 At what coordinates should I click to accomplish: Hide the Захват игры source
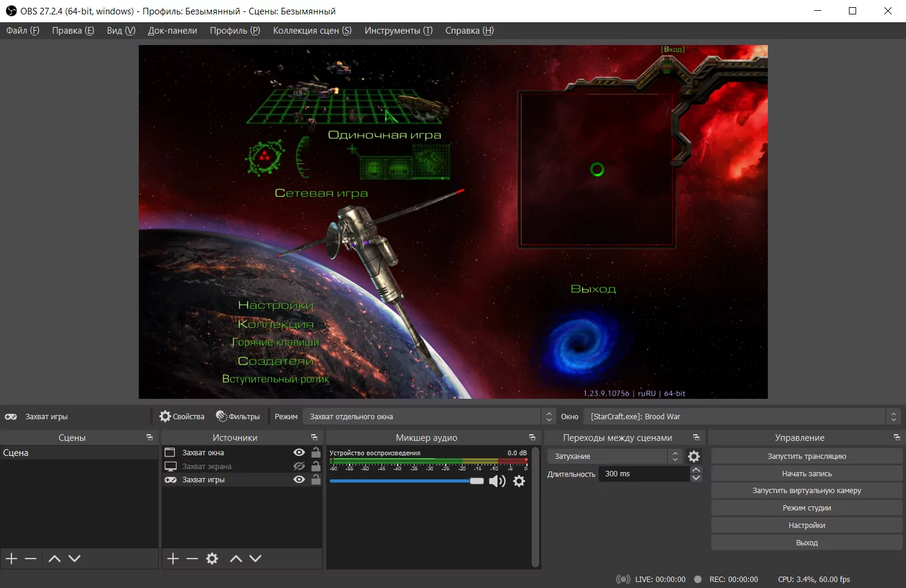click(x=299, y=480)
